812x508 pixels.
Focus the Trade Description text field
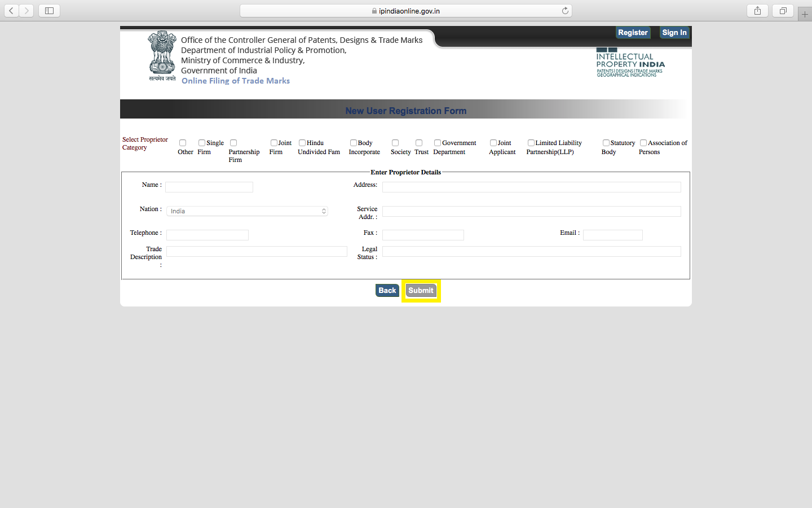[x=257, y=252]
